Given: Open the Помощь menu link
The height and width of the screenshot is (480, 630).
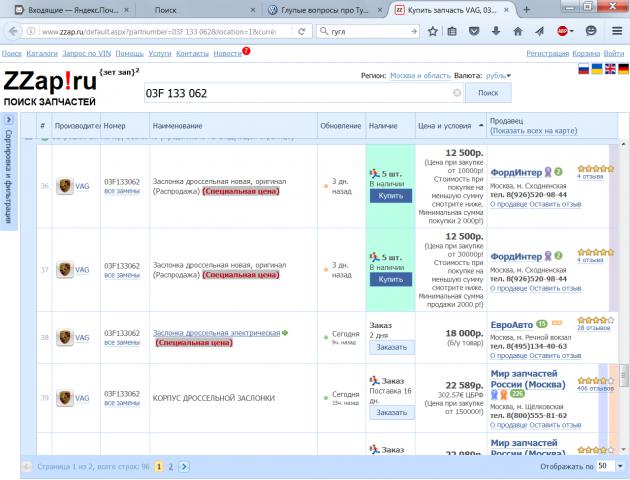Looking at the screenshot, I should click(129, 53).
